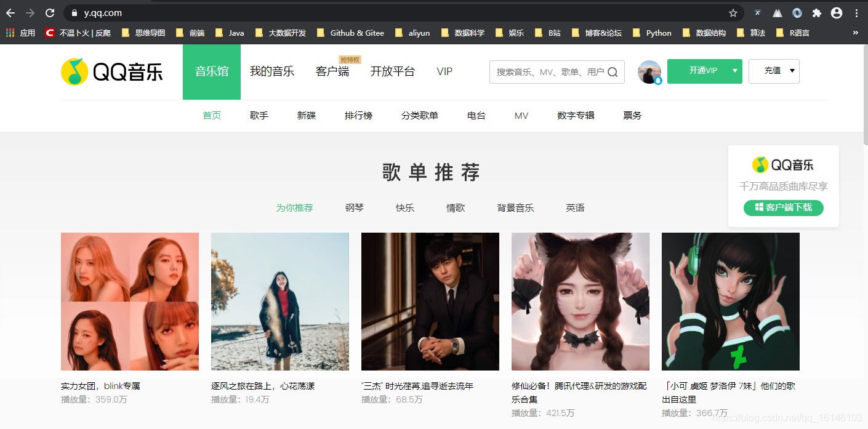Click the 客户端下载 download button
Screen dimensions: 868x429
pyautogui.click(x=784, y=208)
